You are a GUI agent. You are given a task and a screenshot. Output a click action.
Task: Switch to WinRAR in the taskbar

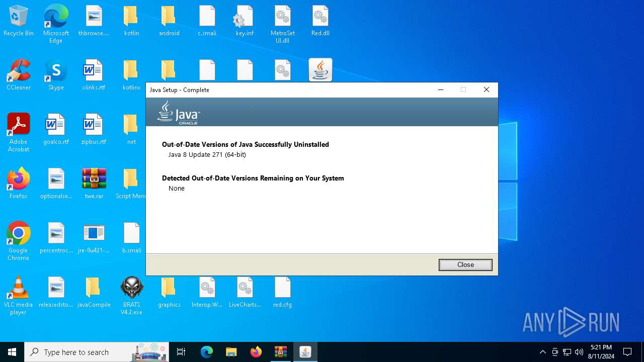tap(281, 352)
